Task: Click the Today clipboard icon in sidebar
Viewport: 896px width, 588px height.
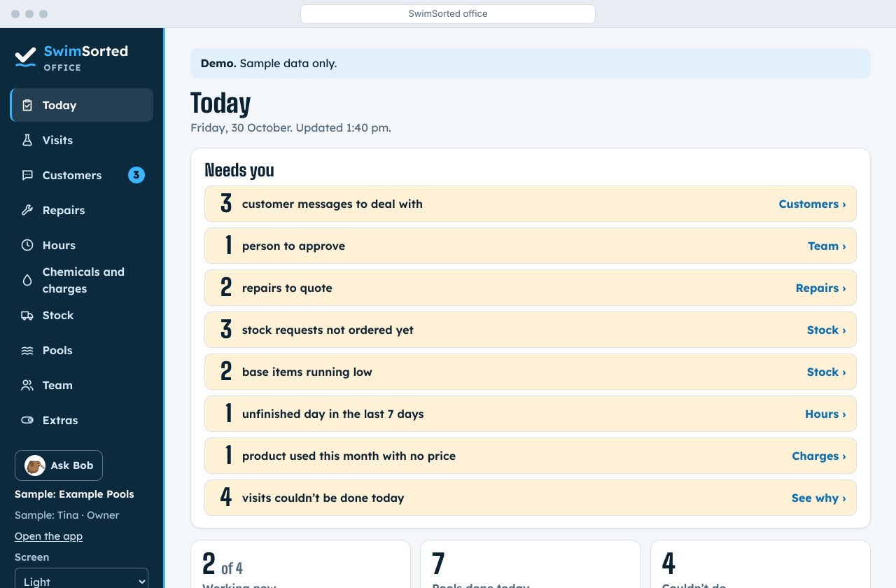Action: pos(27,105)
